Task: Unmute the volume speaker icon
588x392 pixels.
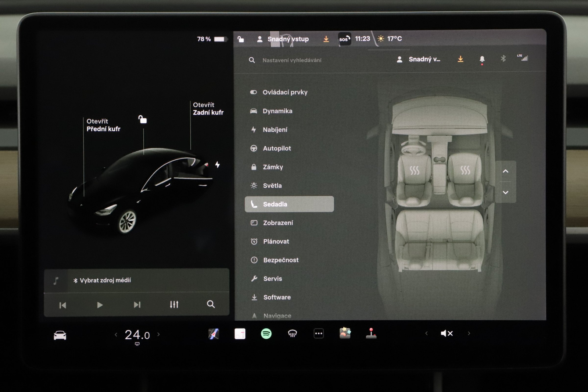Action: click(x=447, y=334)
